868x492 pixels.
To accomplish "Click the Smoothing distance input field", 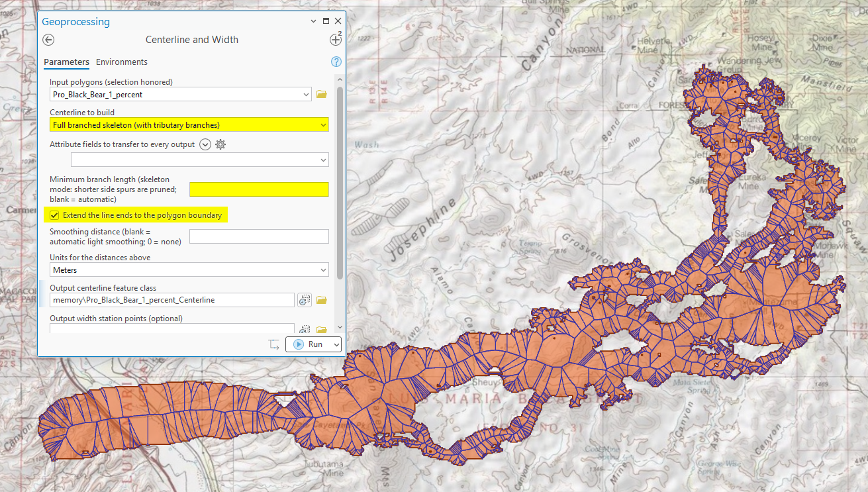I will pyautogui.click(x=259, y=236).
